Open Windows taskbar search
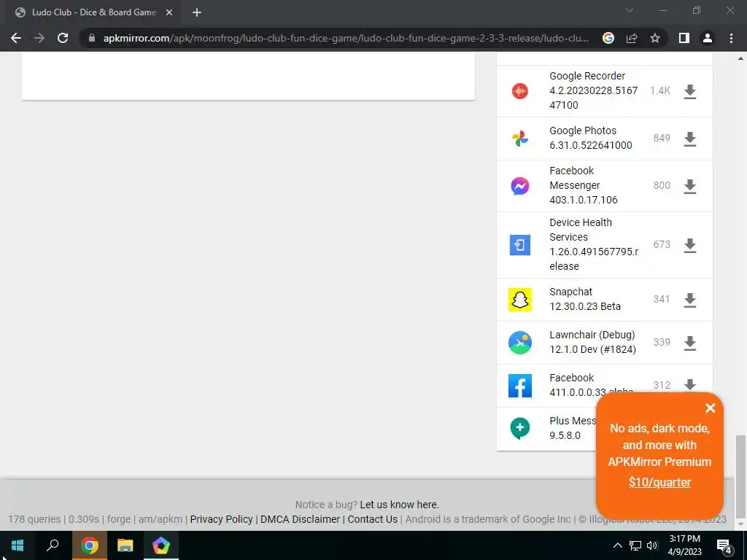Screen dimensions: 747x560 click(x=53, y=545)
